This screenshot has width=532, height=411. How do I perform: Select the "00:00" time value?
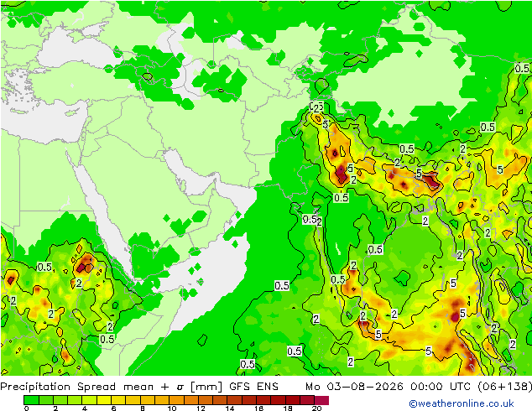coord(426,387)
